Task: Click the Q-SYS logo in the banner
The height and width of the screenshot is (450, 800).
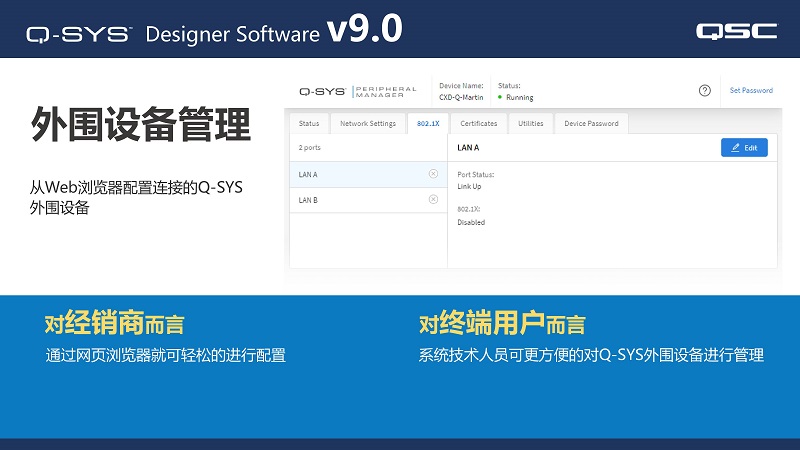Action: click(79, 34)
